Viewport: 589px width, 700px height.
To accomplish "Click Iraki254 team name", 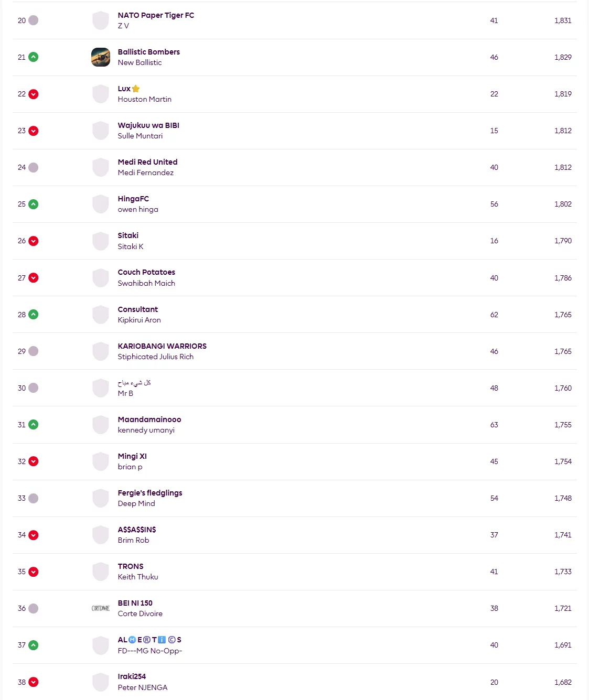I will (132, 676).
